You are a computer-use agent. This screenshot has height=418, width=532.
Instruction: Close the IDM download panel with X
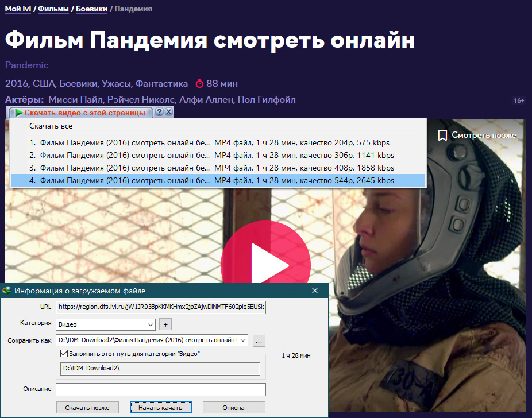pyautogui.click(x=168, y=113)
